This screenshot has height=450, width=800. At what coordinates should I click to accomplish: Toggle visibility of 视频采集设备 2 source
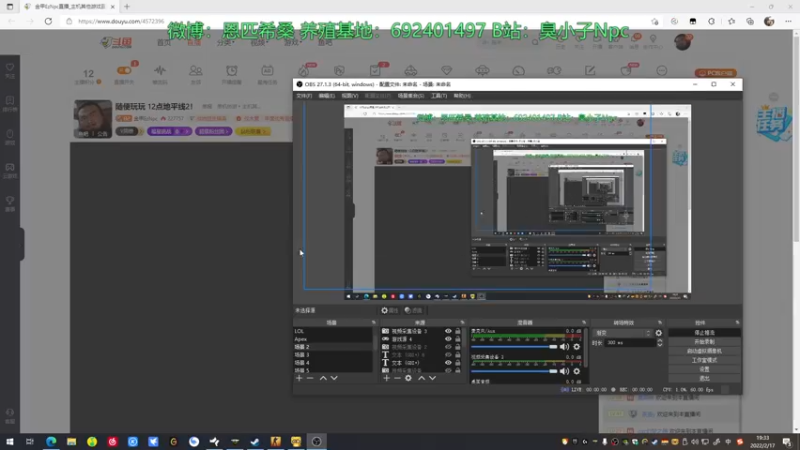pos(448,347)
